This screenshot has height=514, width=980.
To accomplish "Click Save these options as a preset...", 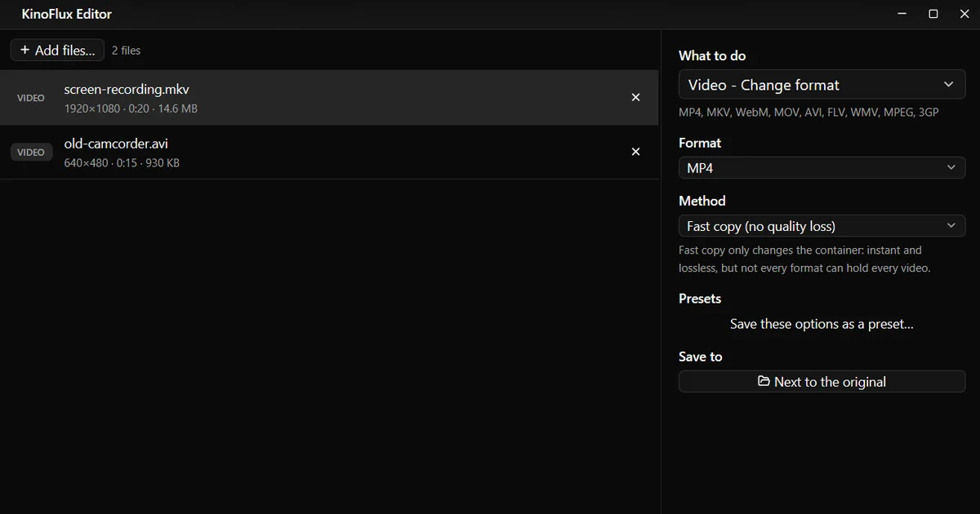I will click(x=822, y=324).
